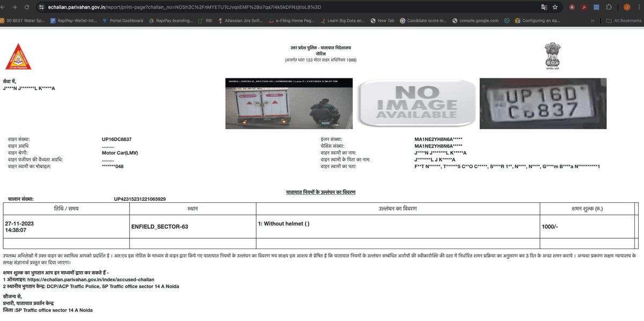View site information icon in address bar
644x321 pixels.
(x=41, y=7)
